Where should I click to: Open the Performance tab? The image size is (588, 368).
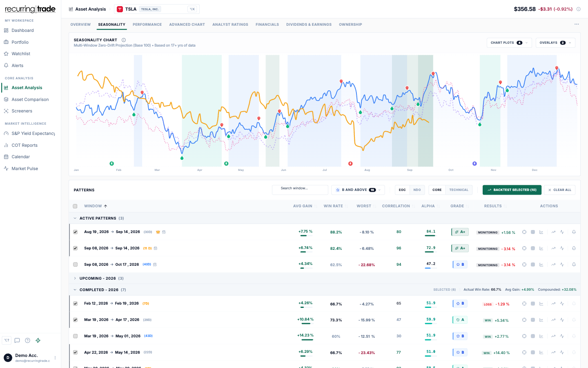pos(147,25)
